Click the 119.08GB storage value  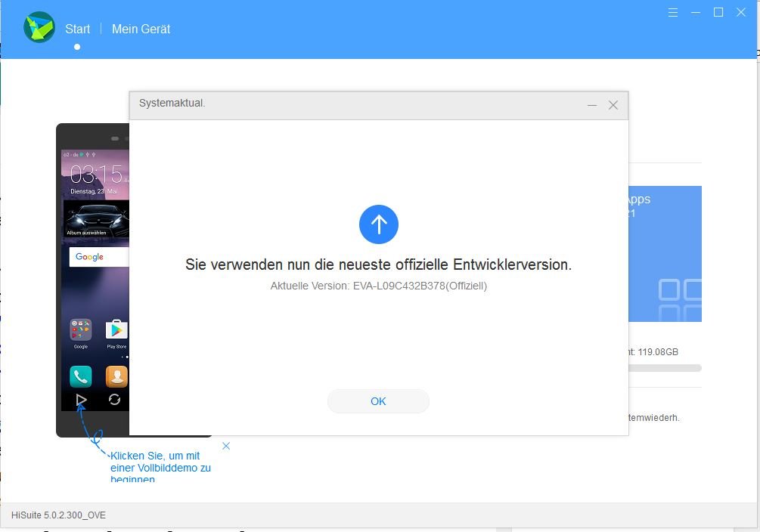pos(658,351)
